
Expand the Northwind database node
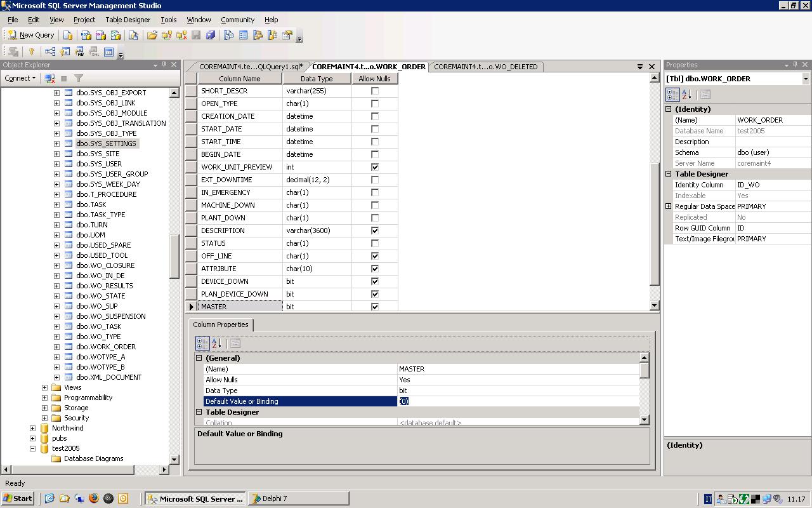point(32,428)
